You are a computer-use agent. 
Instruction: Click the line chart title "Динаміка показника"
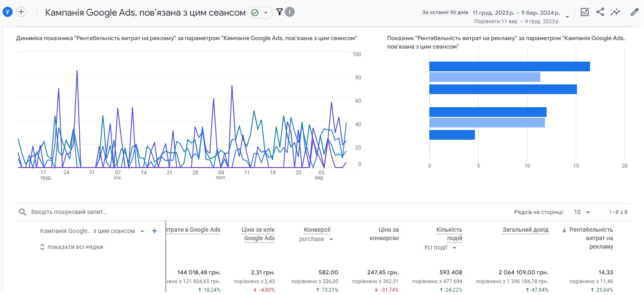187,38
